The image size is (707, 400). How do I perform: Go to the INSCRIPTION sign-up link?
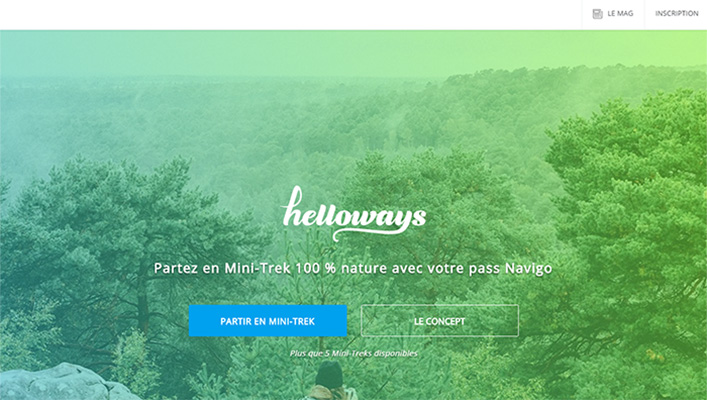point(676,14)
